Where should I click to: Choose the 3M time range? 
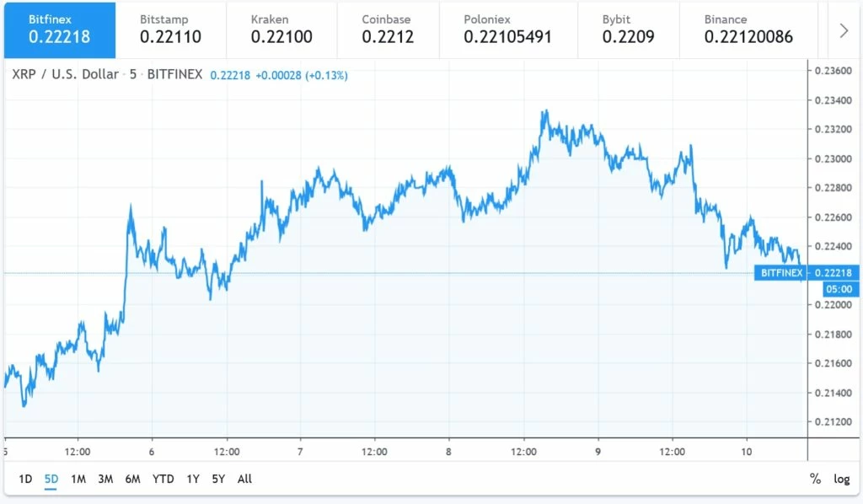point(105,480)
